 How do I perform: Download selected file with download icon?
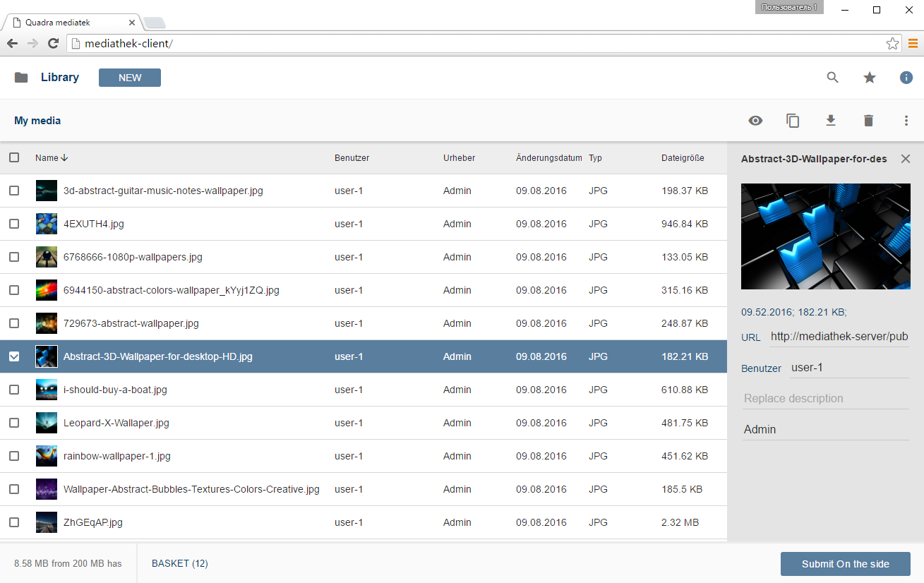click(x=831, y=121)
